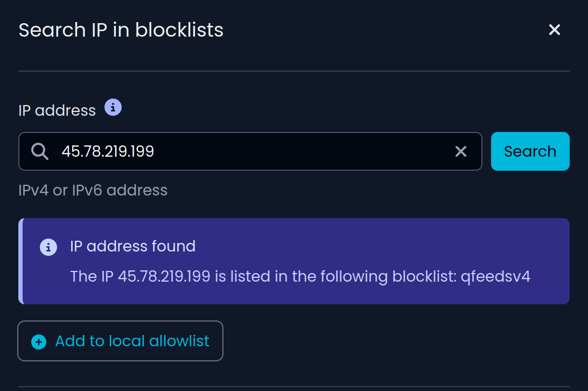Click the light accent bar on alert's left edge

(20, 261)
